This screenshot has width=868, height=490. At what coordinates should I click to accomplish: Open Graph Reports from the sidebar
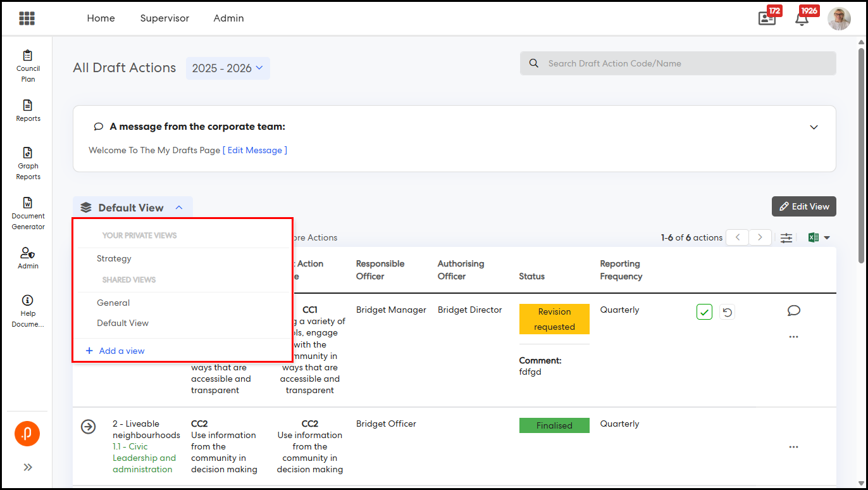[x=28, y=163]
